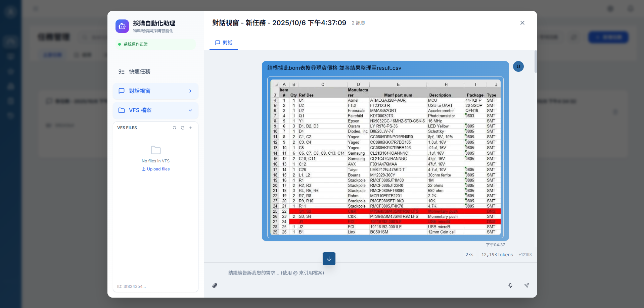
Task: Click the folder icon above No files in VFS
Action: click(x=155, y=150)
